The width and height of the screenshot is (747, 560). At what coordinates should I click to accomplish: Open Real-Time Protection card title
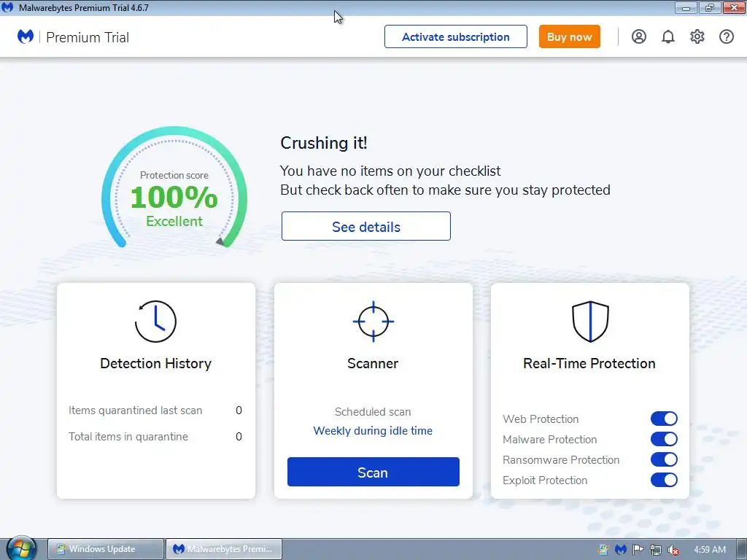tap(589, 363)
